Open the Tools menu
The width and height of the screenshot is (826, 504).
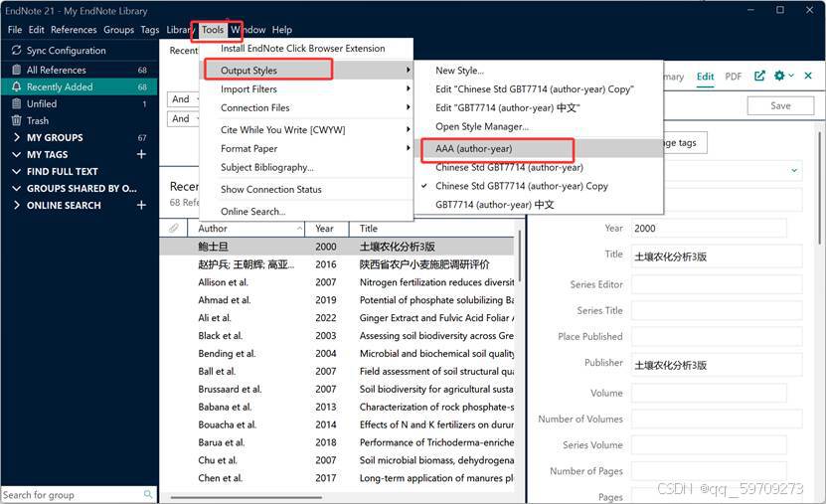(x=213, y=30)
